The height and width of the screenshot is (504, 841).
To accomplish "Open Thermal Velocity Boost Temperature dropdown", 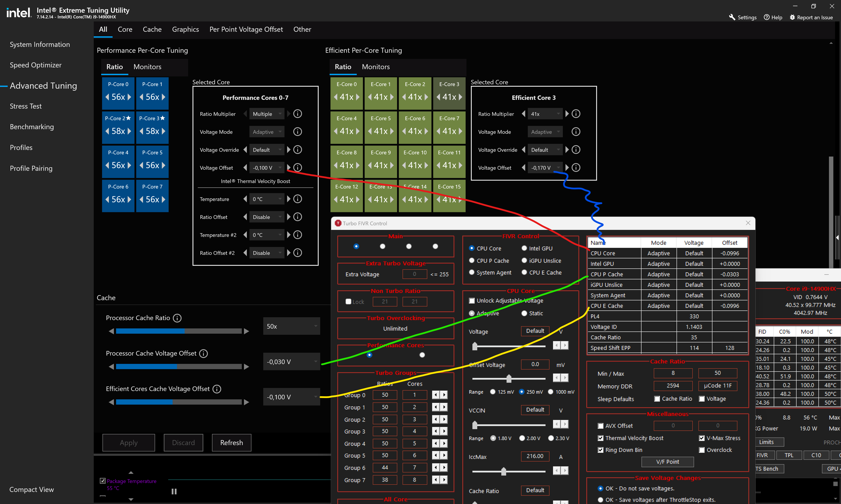I will tap(267, 199).
